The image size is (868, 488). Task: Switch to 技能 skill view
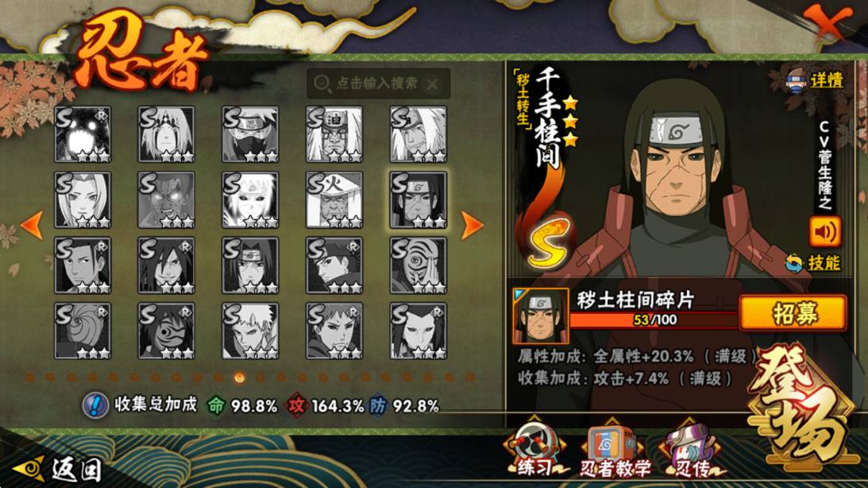(x=813, y=263)
